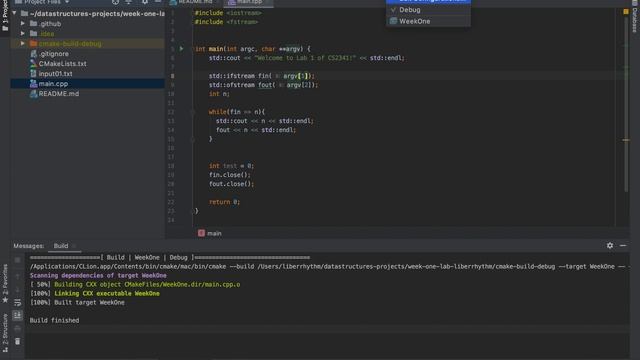Click 'Scanning dependencies of target WeekOne' line
The image size is (640, 360).
pyautogui.click(x=98, y=276)
